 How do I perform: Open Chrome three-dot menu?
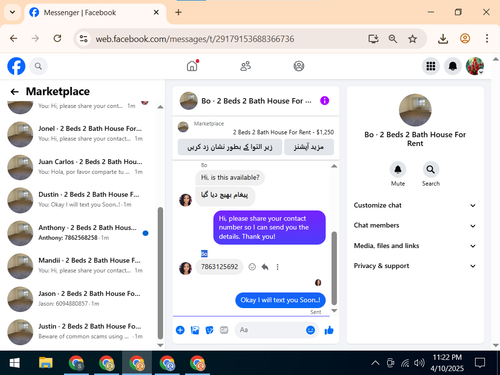(x=487, y=39)
